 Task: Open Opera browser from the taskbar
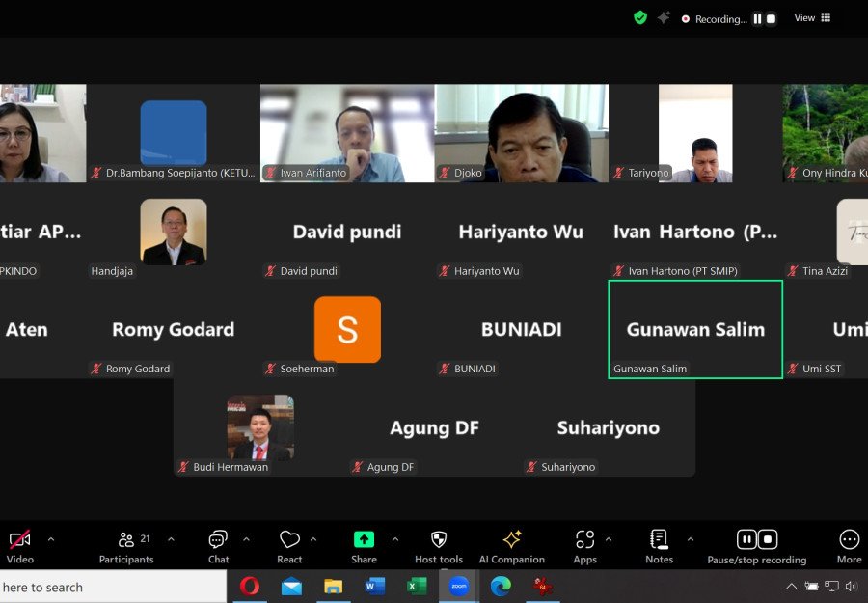tap(249, 586)
